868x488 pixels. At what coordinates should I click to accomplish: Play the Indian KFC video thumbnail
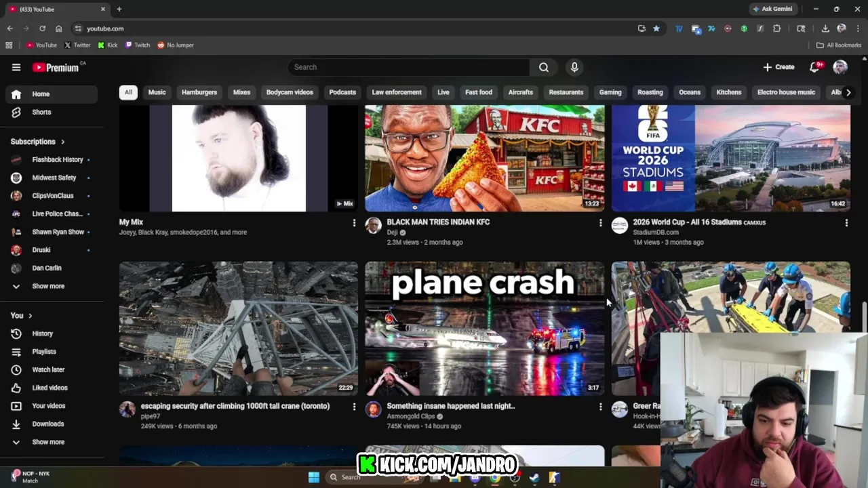(484, 158)
